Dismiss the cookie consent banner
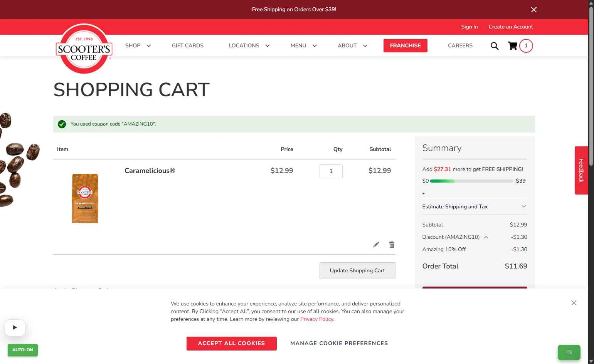The image size is (594, 364). point(574,303)
